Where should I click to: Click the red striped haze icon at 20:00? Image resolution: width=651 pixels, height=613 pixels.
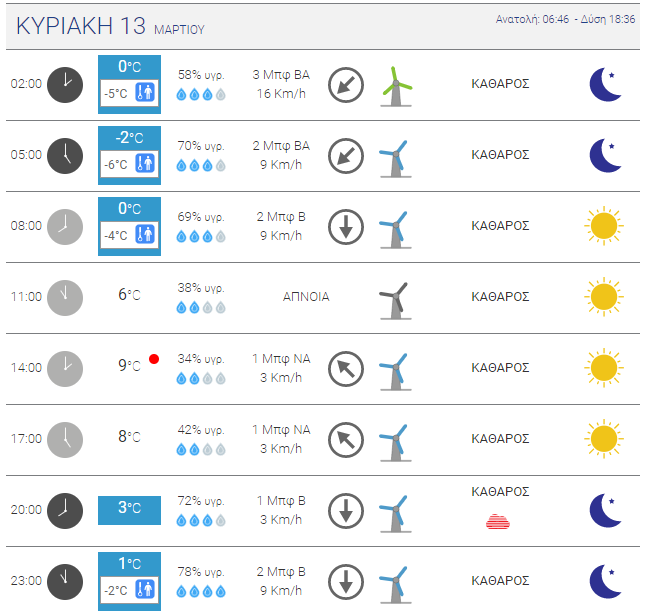[x=498, y=521]
